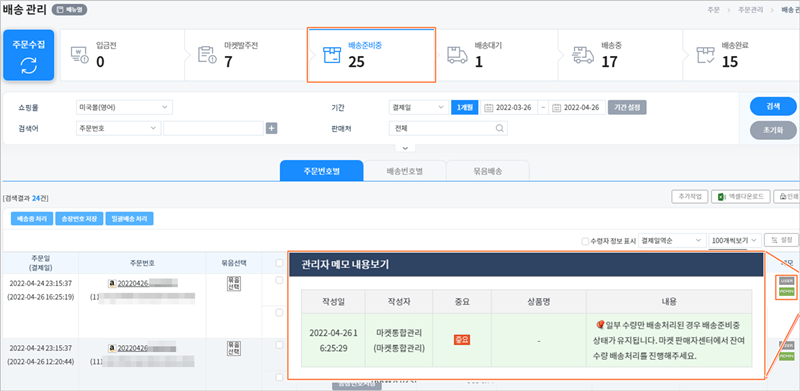Click the green ADMIN memo badge of the first order

pyautogui.click(x=787, y=291)
